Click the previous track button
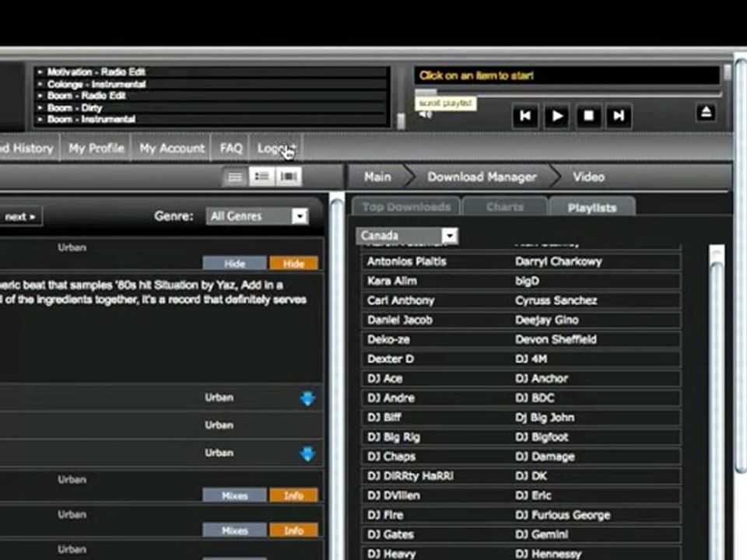The image size is (747, 560). pyautogui.click(x=525, y=116)
